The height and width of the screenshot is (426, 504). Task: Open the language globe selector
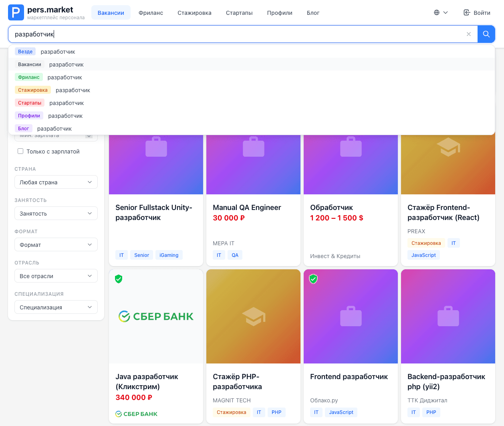441,13
